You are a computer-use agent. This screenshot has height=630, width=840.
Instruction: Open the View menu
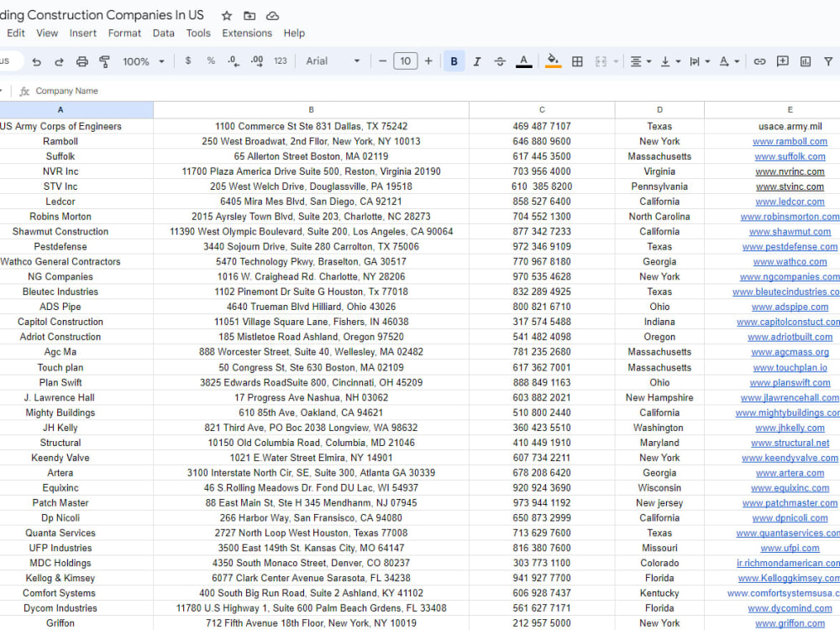coord(47,34)
